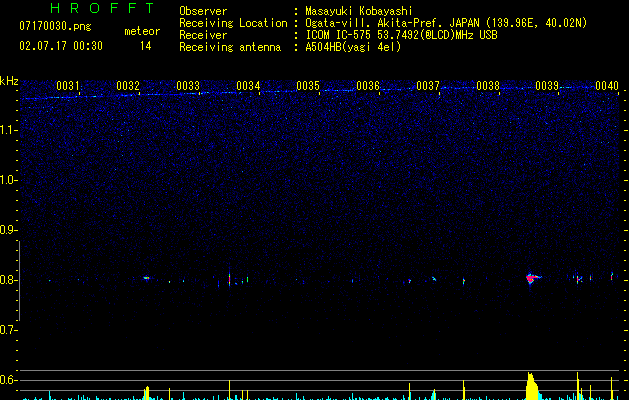This screenshot has height=400, width=629.
Task: Click the 0.7 kHz axis label
Action: pos(9,330)
